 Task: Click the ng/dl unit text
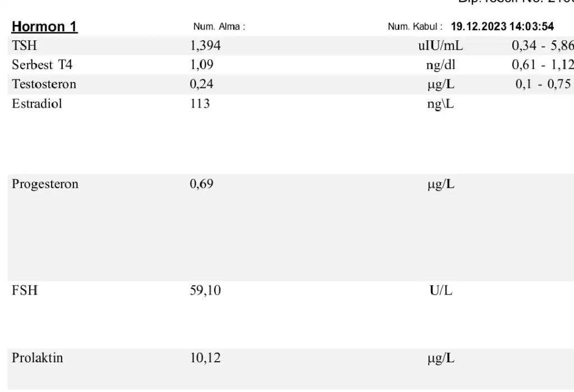tap(441, 65)
